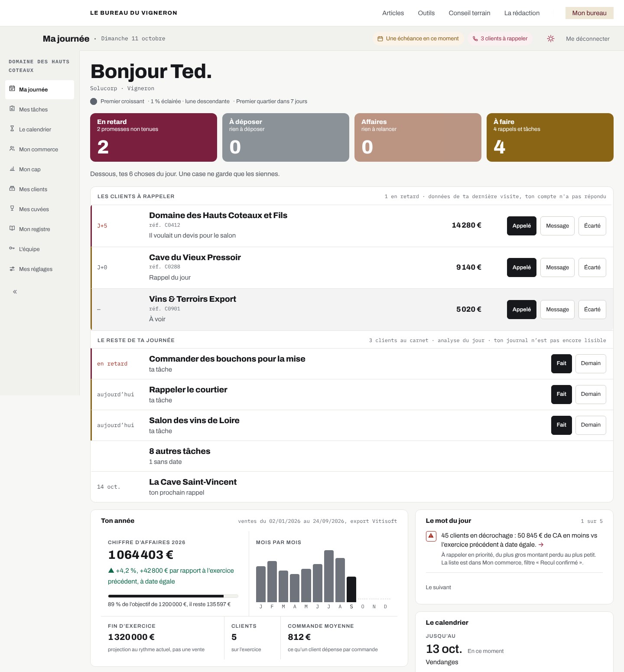Click Le suivant in Le mot du jour
Screen dimensions: 624x672
[x=438, y=587]
